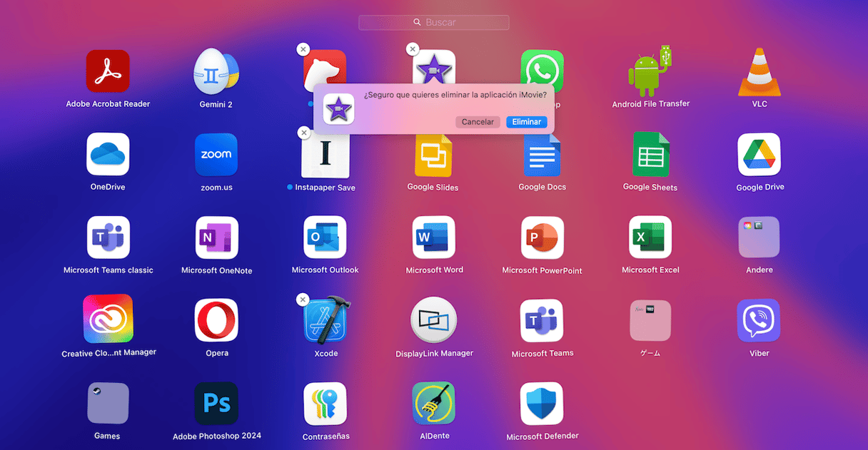Click the iMovie star icon in dialog
This screenshot has width=868, height=450.
click(338, 108)
